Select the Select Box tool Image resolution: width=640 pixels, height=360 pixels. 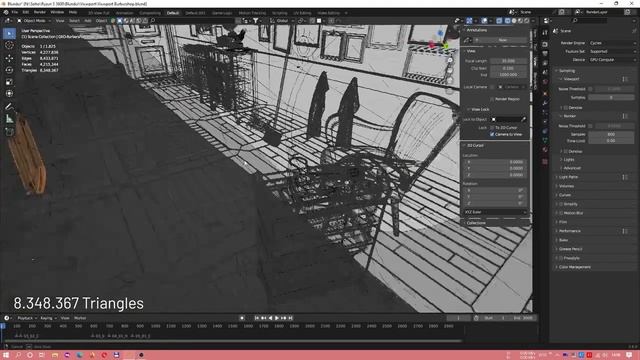pyautogui.click(x=9, y=33)
